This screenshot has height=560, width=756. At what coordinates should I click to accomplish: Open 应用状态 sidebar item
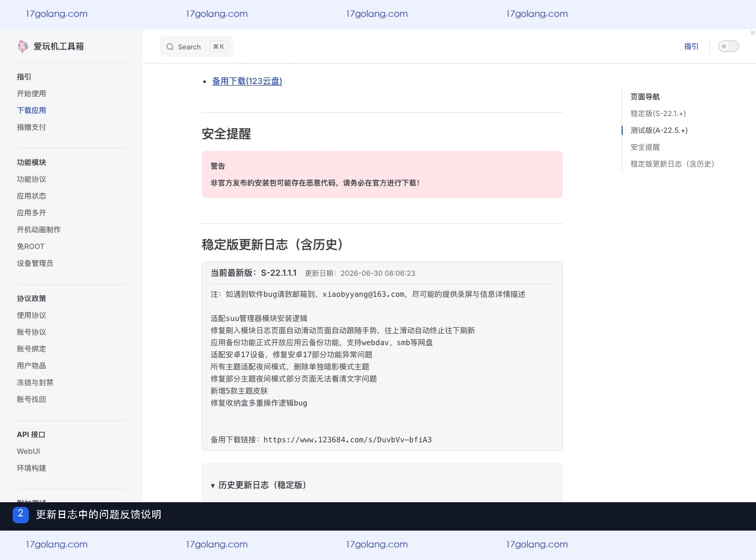(31, 196)
